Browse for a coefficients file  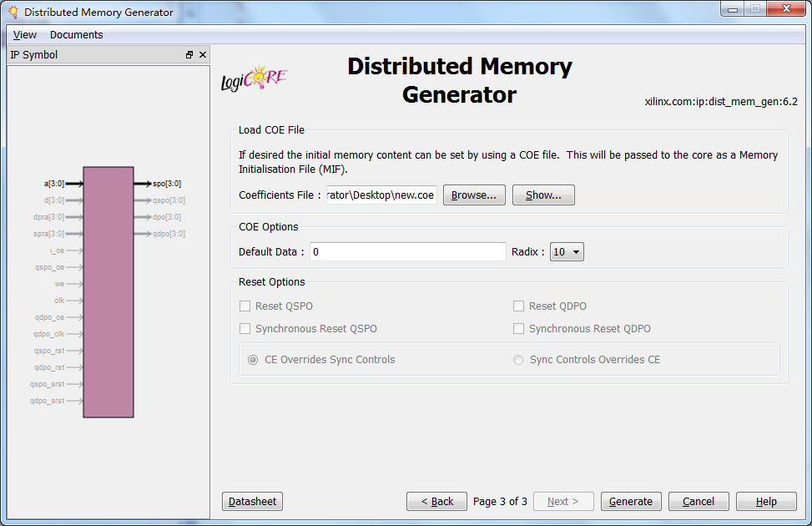click(x=474, y=195)
